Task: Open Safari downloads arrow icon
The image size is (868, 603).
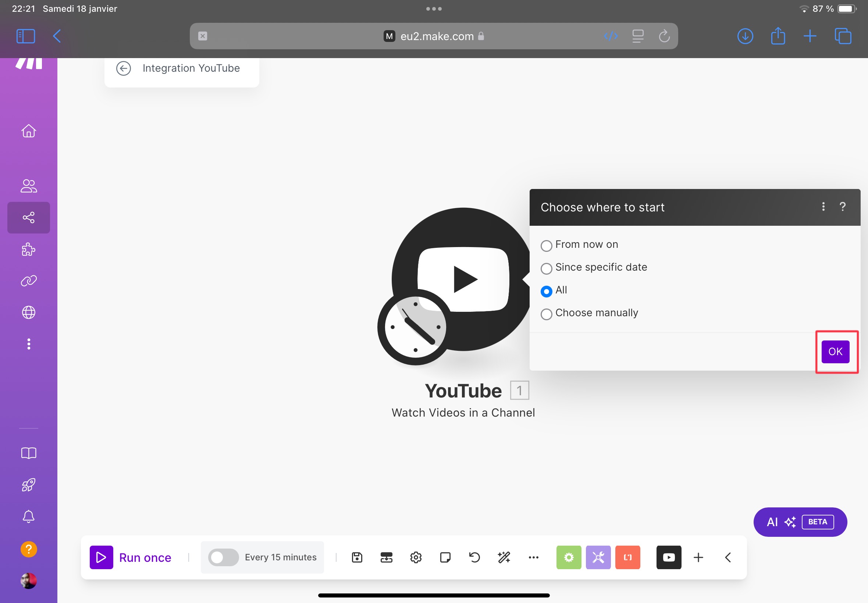Action: coord(745,36)
